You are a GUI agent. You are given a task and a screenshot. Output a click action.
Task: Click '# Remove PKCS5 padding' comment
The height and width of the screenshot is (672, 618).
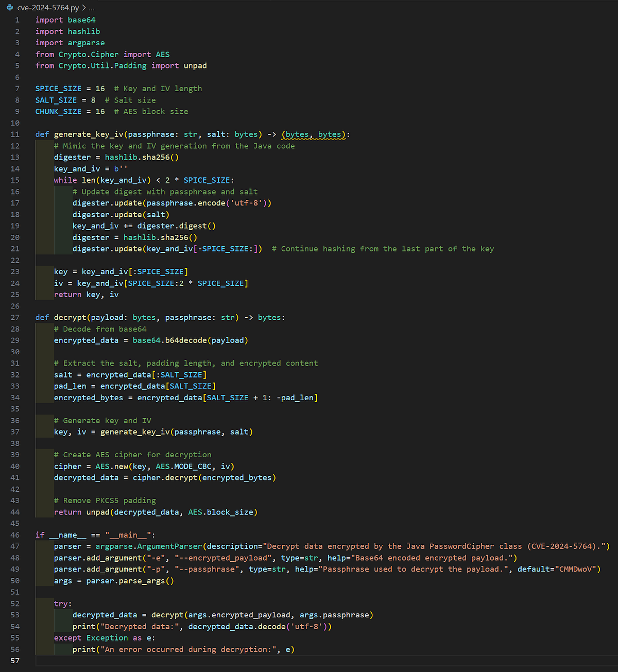[x=105, y=501]
